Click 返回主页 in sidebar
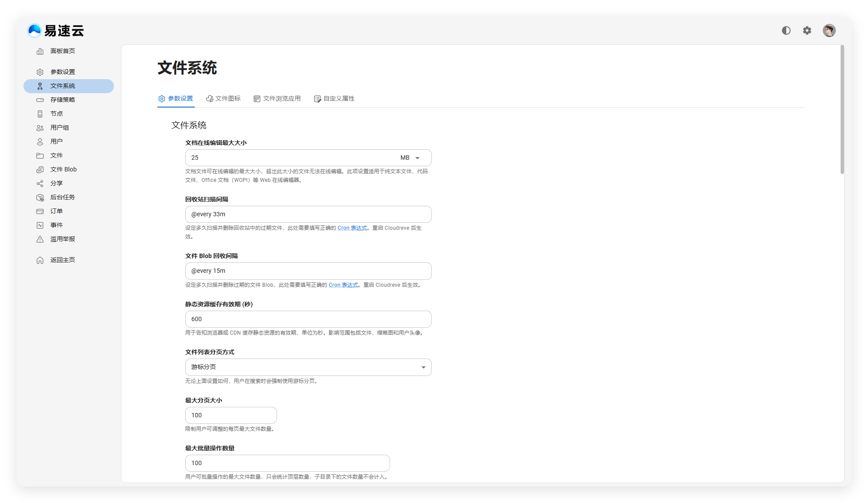868x503 pixels. pos(63,260)
